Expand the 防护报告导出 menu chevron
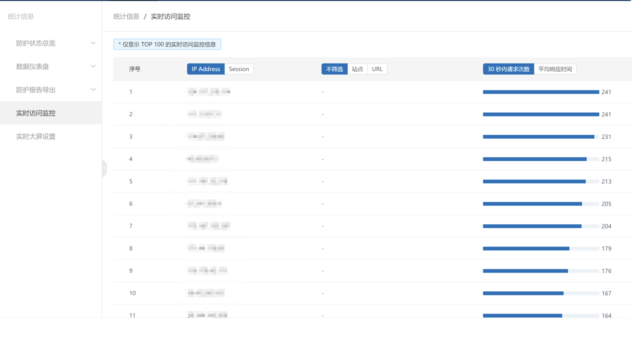 tap(93, 90)
